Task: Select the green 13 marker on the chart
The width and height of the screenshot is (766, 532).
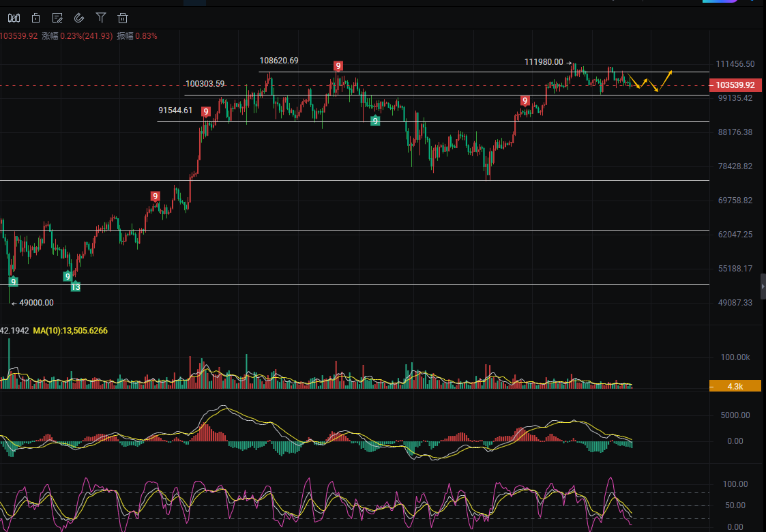Action: [75, 286]
